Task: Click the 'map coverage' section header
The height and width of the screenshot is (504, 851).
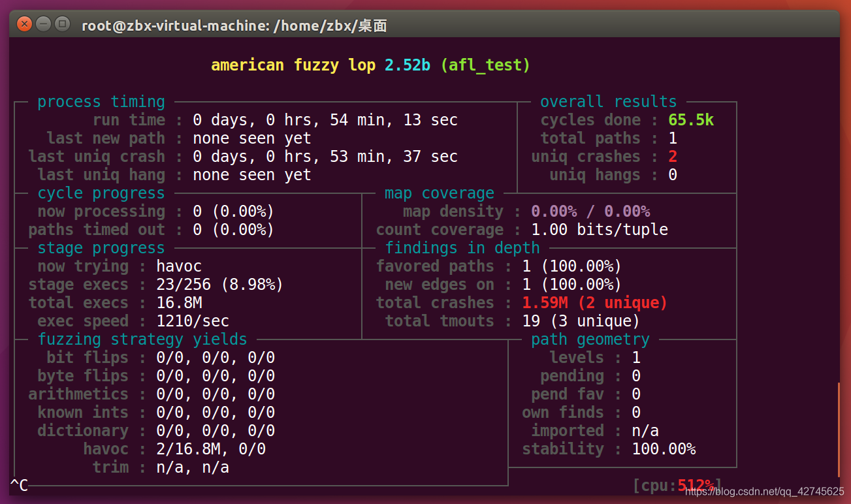Action: pos(440,193)
